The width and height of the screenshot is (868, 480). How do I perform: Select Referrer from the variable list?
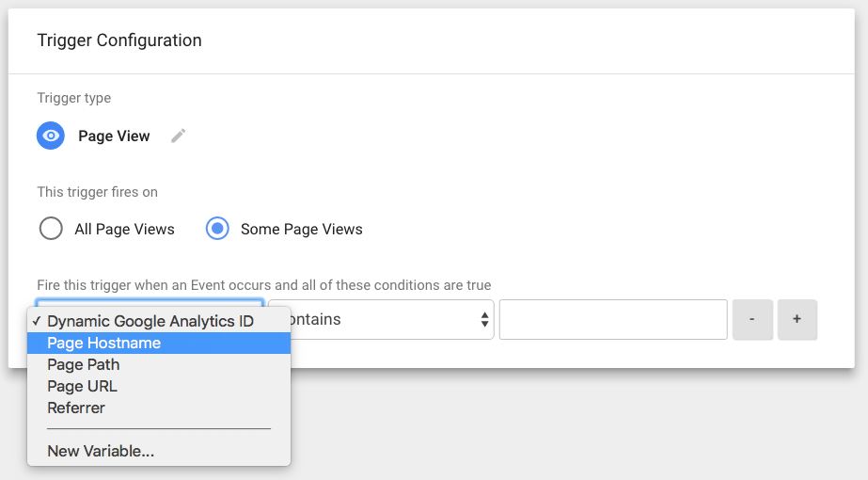[76, 408]
